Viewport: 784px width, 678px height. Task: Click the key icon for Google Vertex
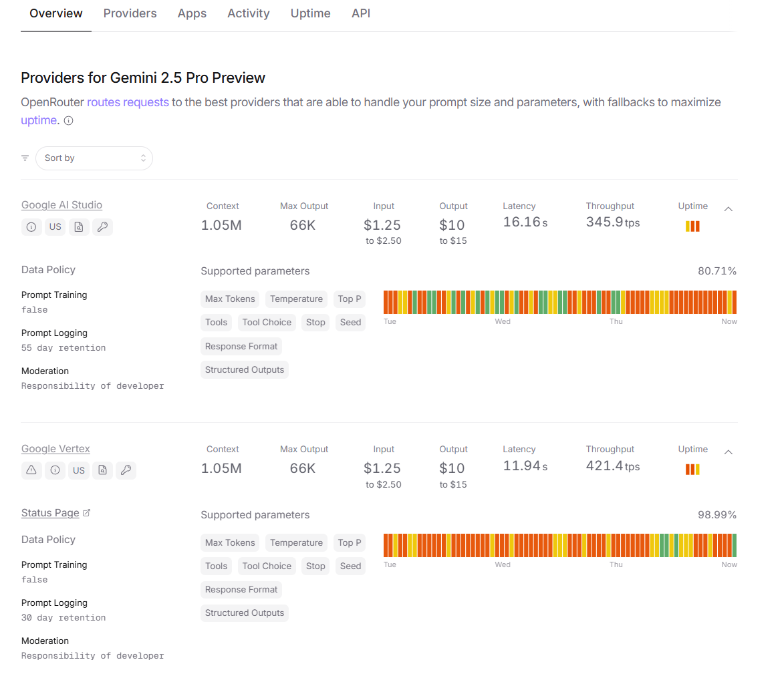coord(126,470)
